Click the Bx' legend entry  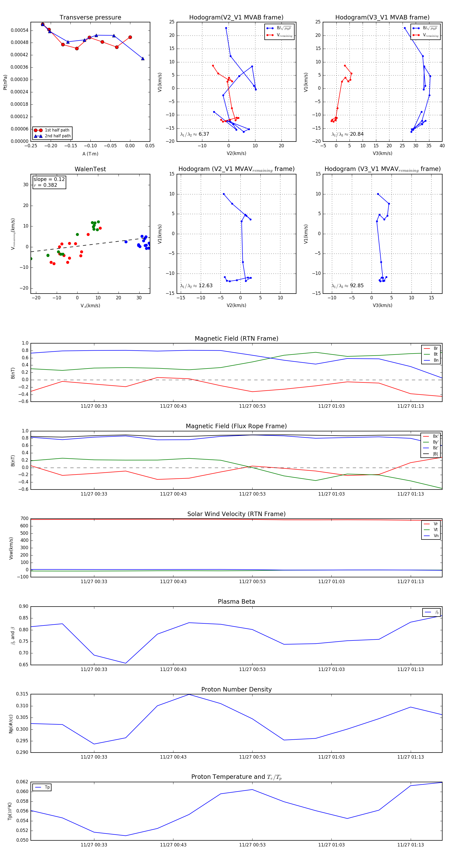point(431,436)
